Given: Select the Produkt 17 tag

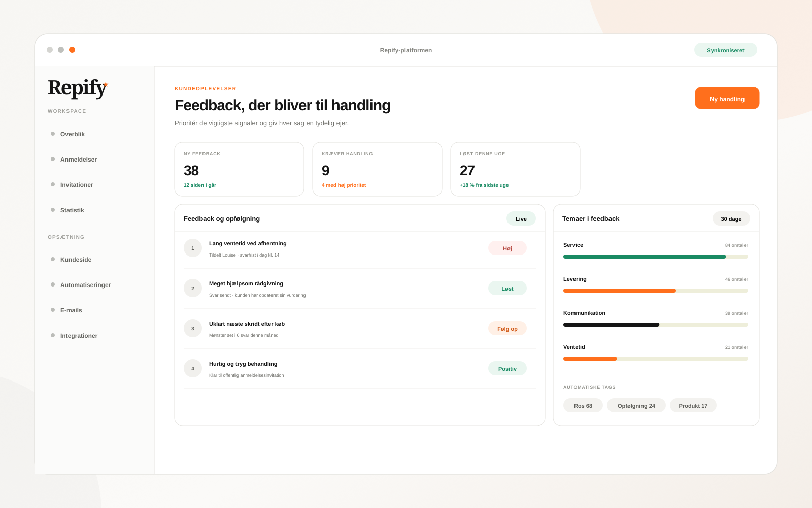Looking at the screenshot, I should click(x=693, y=405).
